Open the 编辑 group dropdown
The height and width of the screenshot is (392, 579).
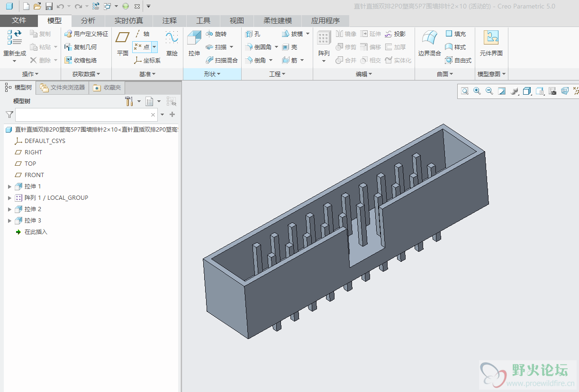(364, 74)
